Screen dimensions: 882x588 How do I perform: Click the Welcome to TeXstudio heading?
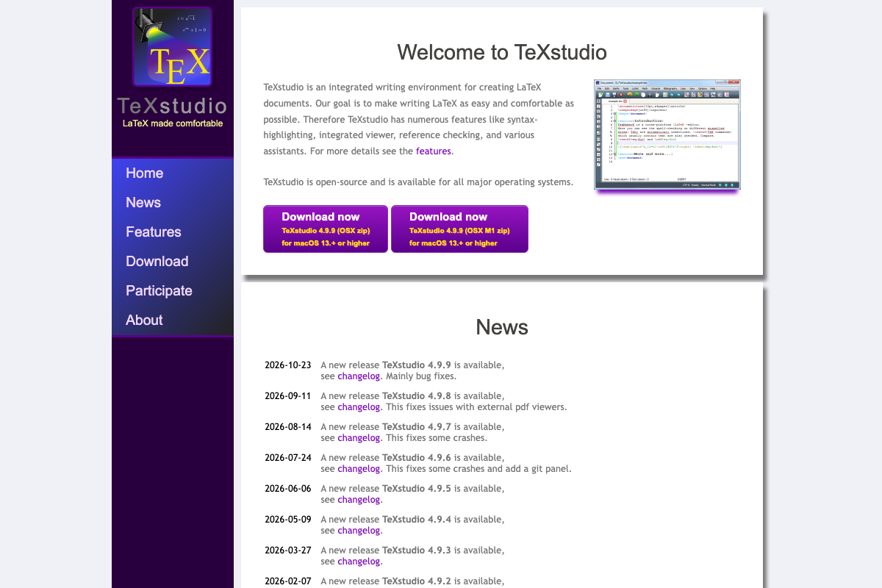[x=502, y=52]
